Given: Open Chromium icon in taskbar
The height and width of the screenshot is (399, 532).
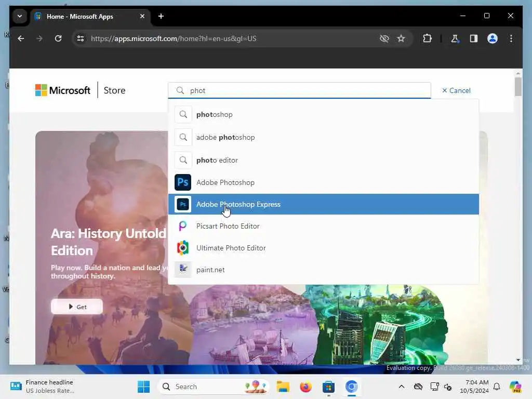Looking at the screenshot, I should 352,387.
